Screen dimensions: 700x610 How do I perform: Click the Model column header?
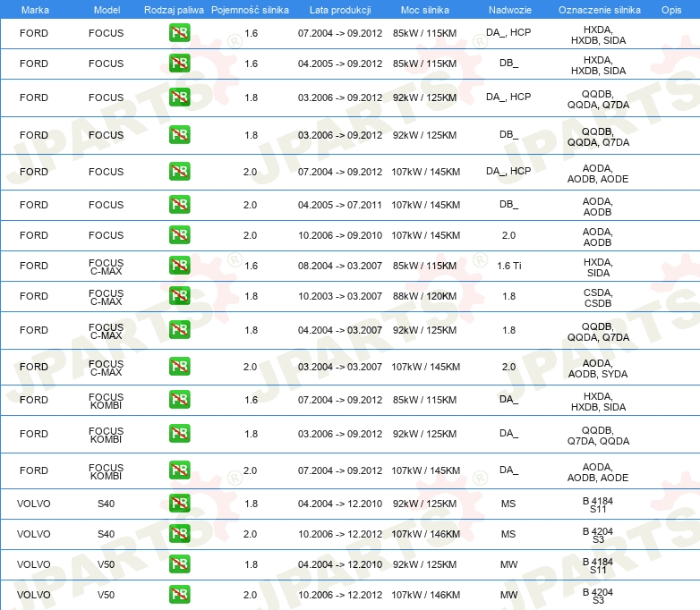(x=107, y=10)
